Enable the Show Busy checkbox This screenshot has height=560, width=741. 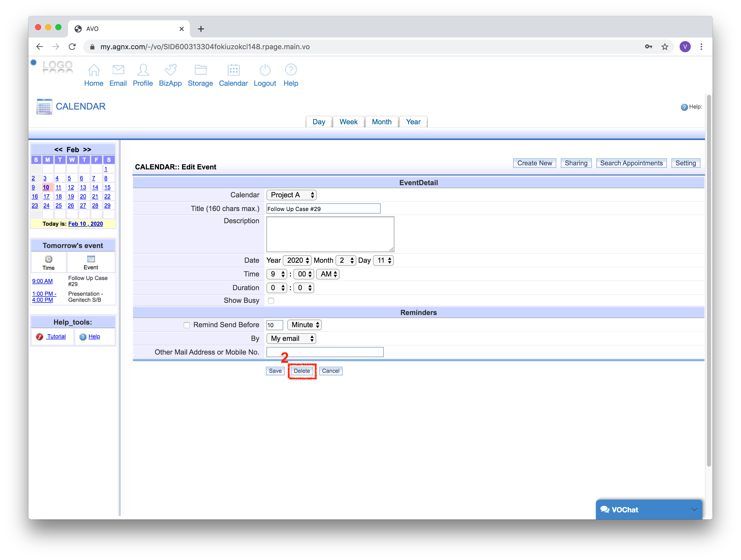[x=271, y=301]
